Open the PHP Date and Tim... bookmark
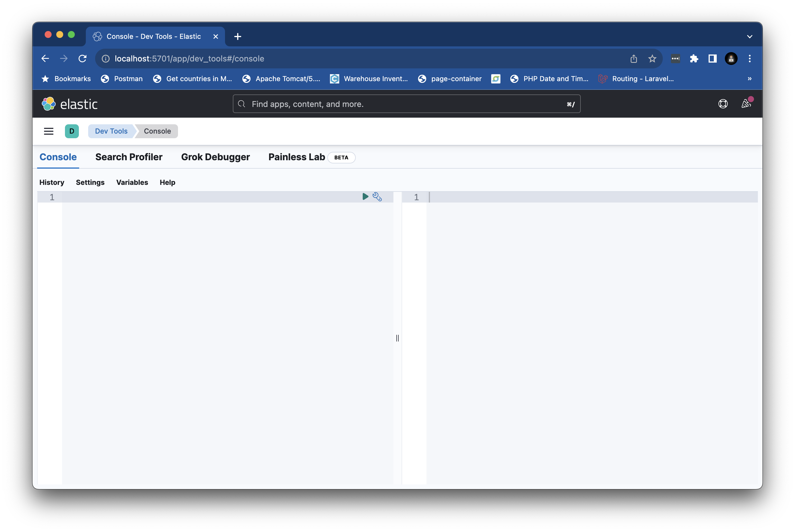This screenshot has width=795, height=532. point(549,79)
